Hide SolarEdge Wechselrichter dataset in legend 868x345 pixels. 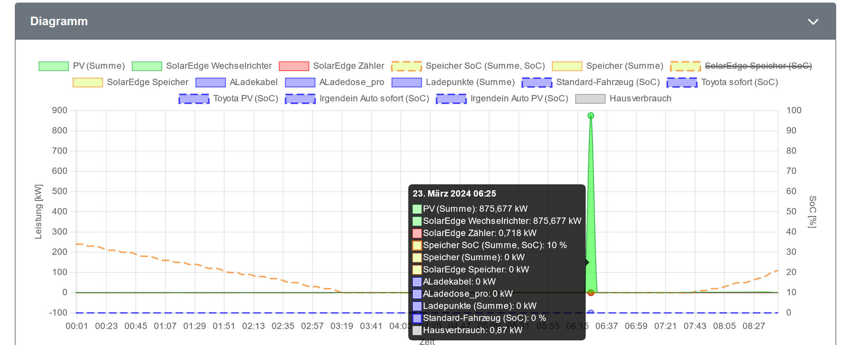click(202, 66)
